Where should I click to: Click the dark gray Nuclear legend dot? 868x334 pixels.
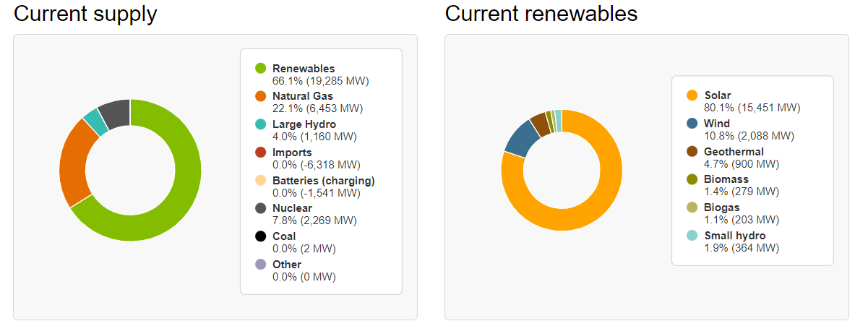point(261,208)
